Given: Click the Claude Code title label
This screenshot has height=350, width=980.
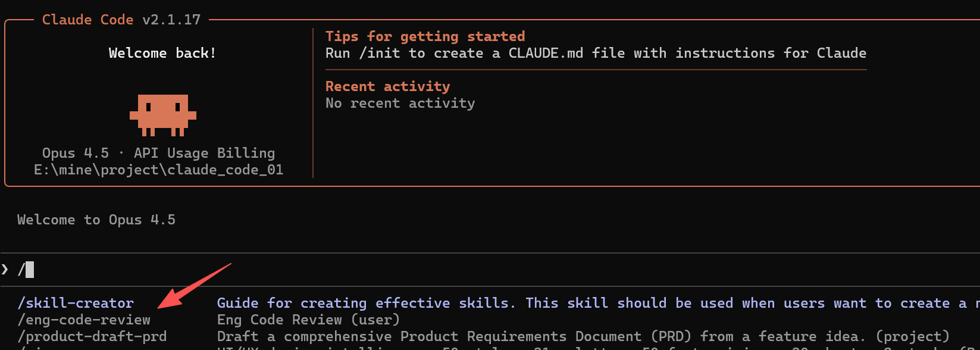Looking at the screenshot, I should pos(87,20).
